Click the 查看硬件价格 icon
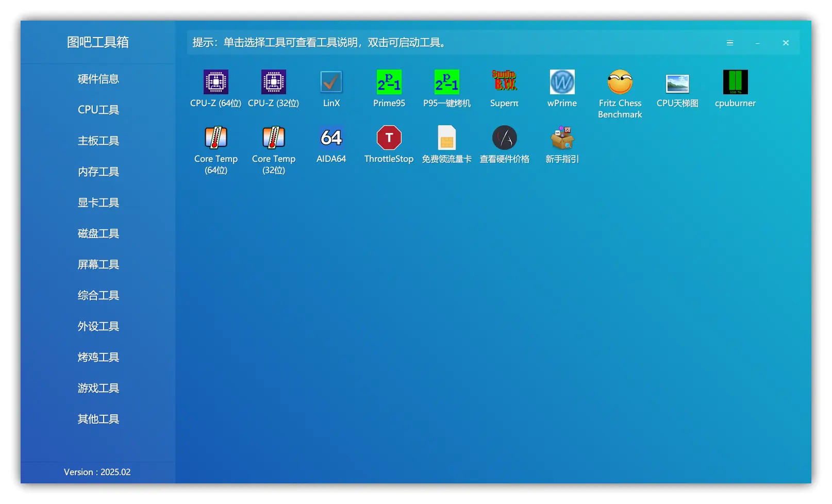 (x=504, y=138)
